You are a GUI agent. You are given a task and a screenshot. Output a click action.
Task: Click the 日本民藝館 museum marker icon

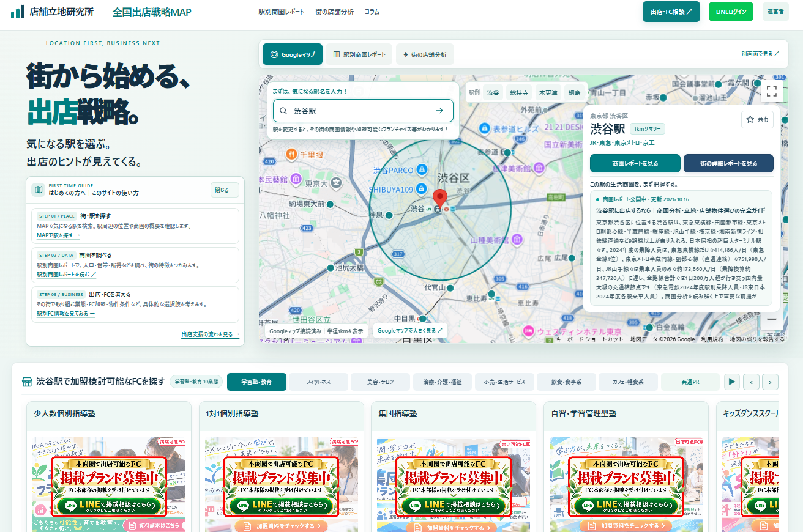tap(296, 179)
